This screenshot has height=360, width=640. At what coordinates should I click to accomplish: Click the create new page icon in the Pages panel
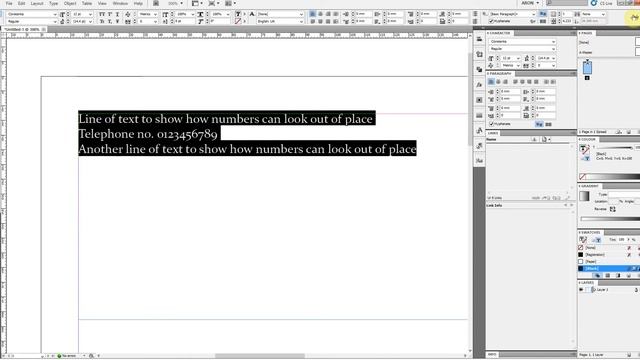tap(629, 132)
